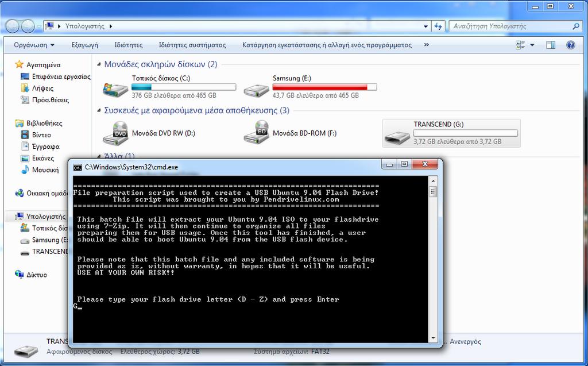
Task: Collapse the hard disk drives group
Action: pyautogui.click(x=99, y=64)
